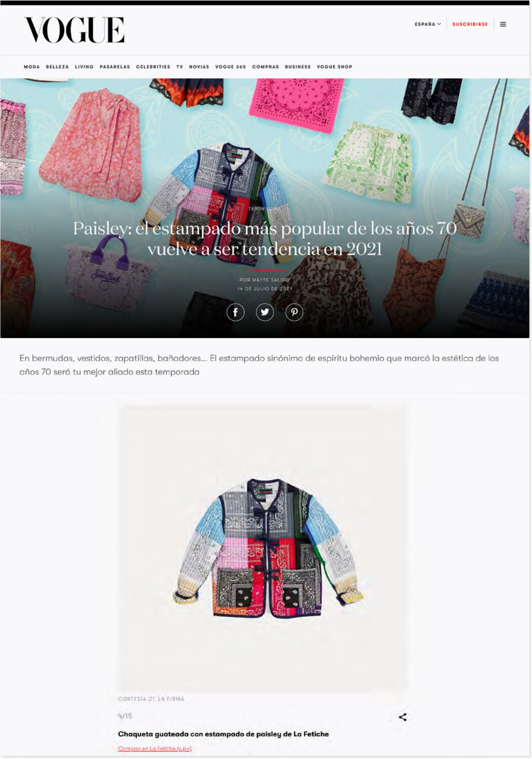Navigate to Pasarelas
Screen dimensions: 532x759
115,67
